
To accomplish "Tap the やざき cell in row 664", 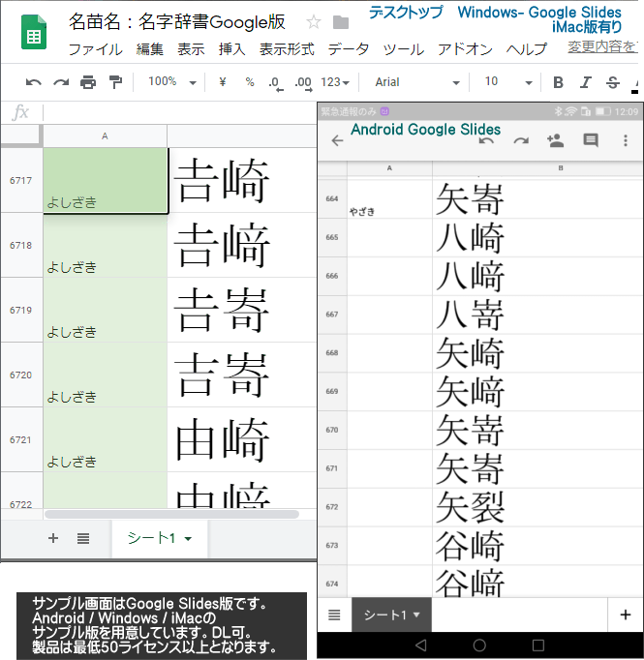I will pyautogui.click(x=389, y=198).
